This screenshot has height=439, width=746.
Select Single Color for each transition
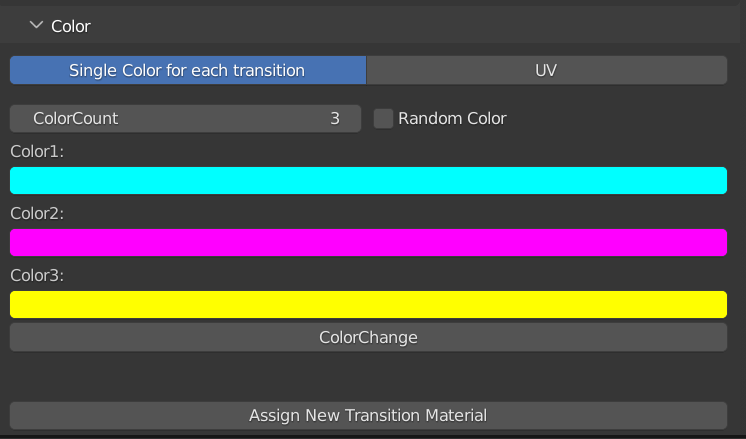coord(187,70)
